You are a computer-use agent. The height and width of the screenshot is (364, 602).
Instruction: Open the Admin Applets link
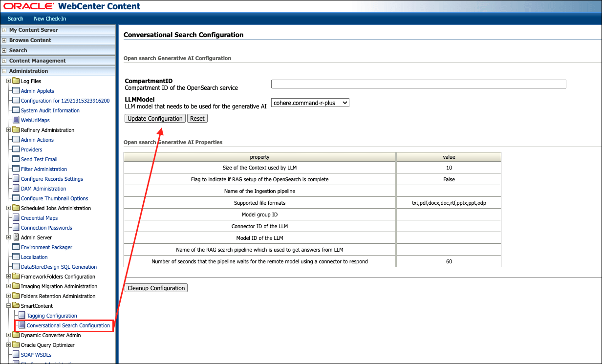pyautogui.click(x=38, y=91)
